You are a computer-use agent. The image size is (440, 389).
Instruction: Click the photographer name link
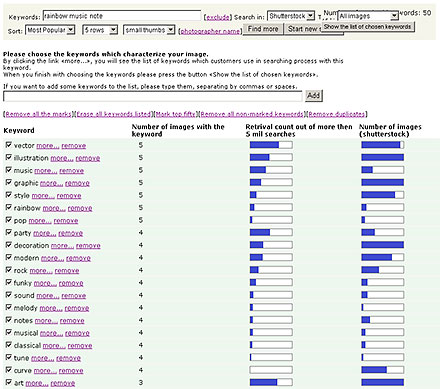point(210,31)
